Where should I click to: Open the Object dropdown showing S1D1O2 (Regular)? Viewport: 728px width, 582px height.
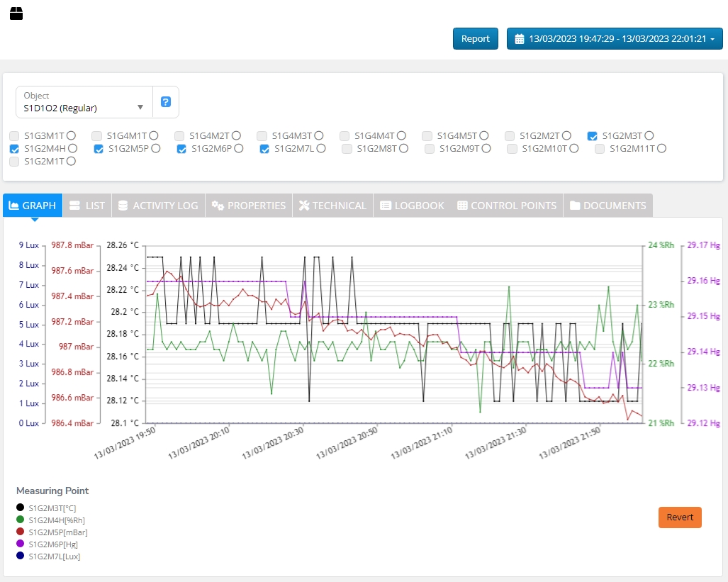click(x=84, y=102)
